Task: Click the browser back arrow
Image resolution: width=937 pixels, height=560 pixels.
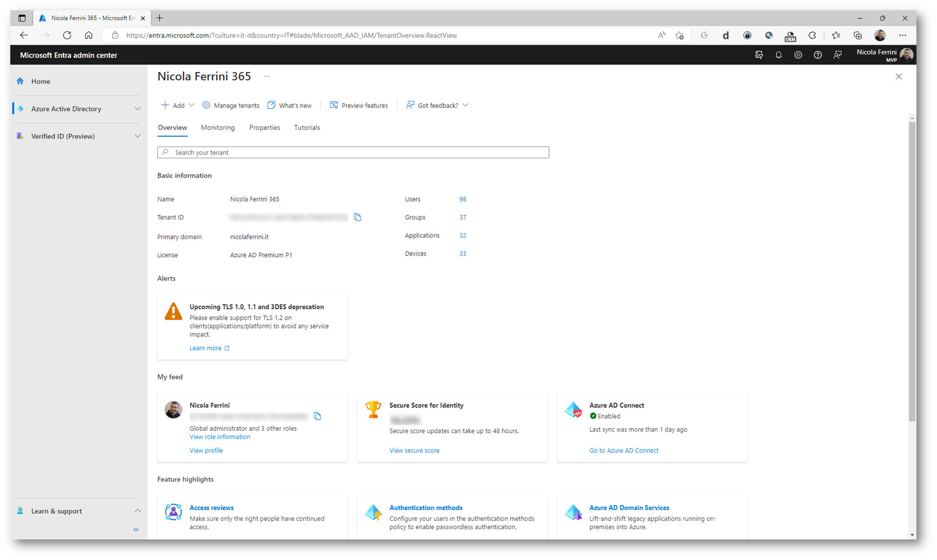Action: [x=24, y=35]
